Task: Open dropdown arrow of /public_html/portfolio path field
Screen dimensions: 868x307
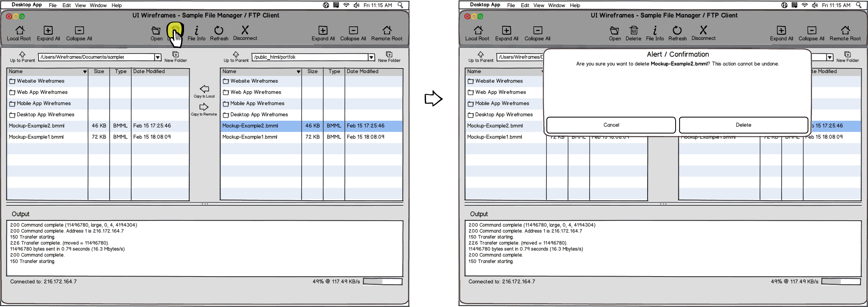Action: pos(372,57)
